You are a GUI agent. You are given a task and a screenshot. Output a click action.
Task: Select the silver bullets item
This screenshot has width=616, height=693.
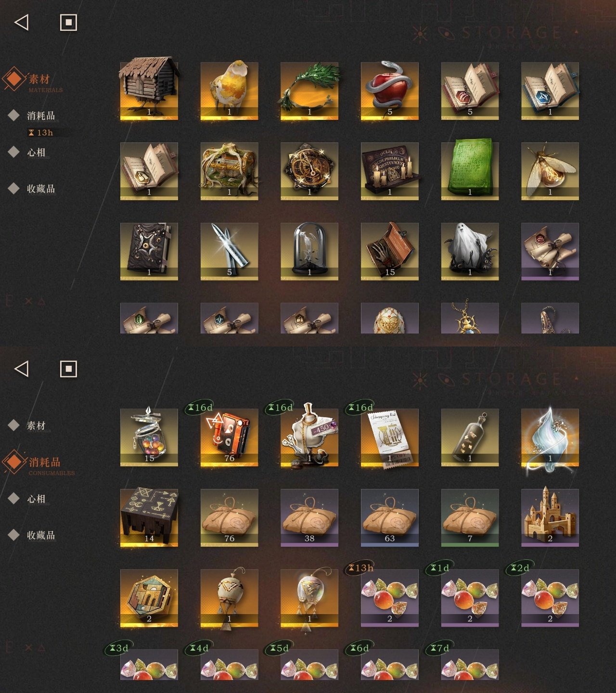point(230,251)
